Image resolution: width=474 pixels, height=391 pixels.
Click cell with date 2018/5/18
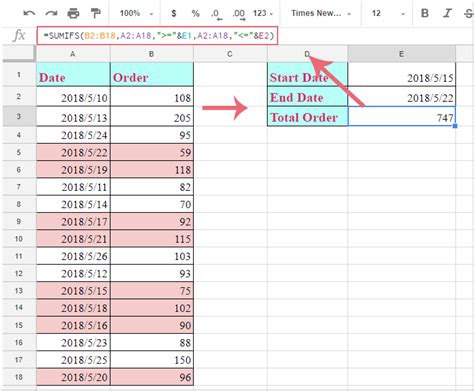coord(73,308)
